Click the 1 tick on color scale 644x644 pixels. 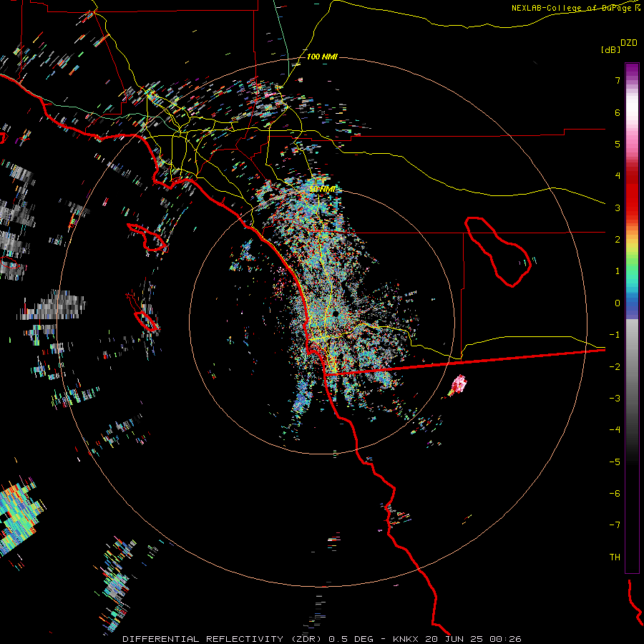[618, 271]
